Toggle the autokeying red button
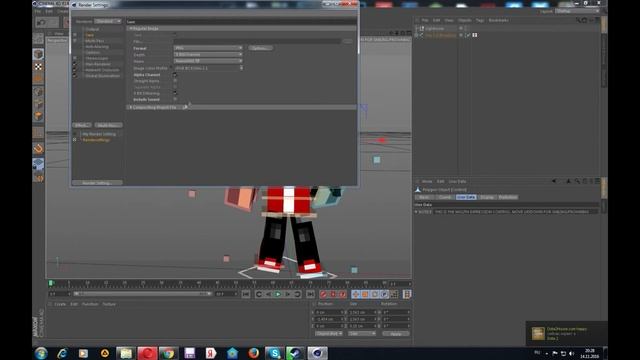Viewport: 640px width, 360px height. (333, 294)
